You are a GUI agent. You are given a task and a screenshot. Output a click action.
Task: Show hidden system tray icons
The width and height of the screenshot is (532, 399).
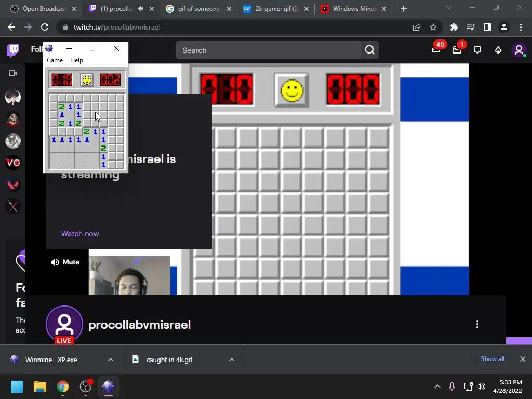[437, 387]
